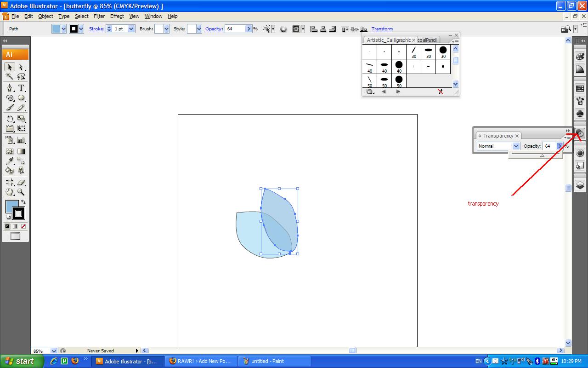Open fill color dropdown in control bar

[x=64, y=29]
